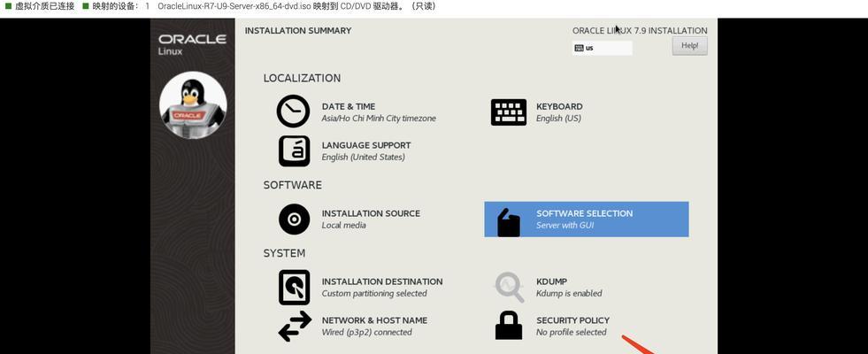The height and width of the screenshot is (354, 868).
Task: Click 'Asia/Ho Chi Minh City timezone' text
Action: click(x=379, y=119)
